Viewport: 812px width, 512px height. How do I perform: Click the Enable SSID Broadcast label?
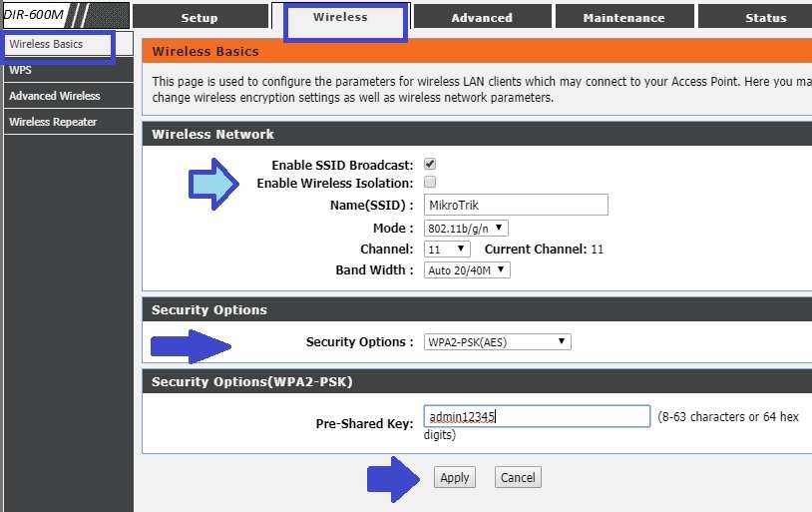pyautogui.click(x=342, y=166)
